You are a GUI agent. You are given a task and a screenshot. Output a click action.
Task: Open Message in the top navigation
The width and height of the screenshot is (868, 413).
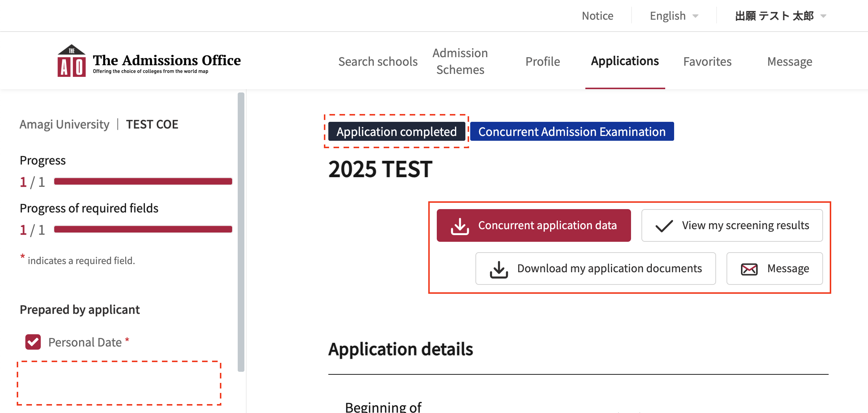[790, 62]
